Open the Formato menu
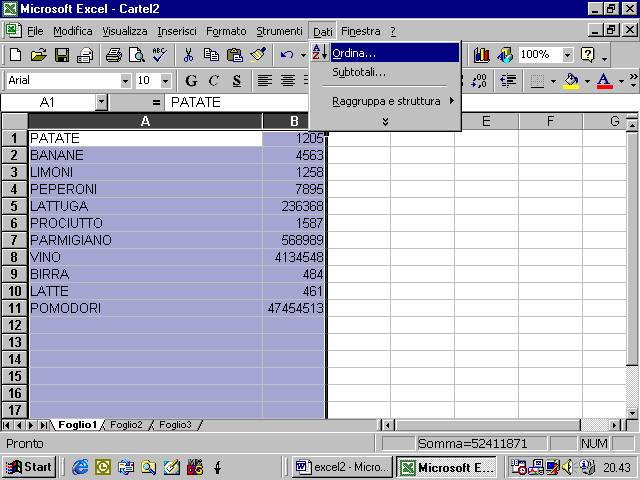Image resolution: width=640 pixels, height=480 pixels. (x=226, y=31)
